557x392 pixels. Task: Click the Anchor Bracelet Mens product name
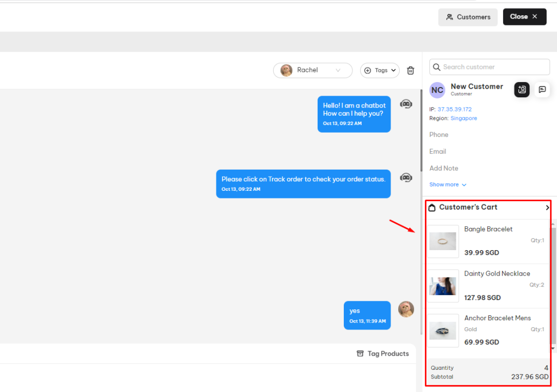tap(497, 318)
